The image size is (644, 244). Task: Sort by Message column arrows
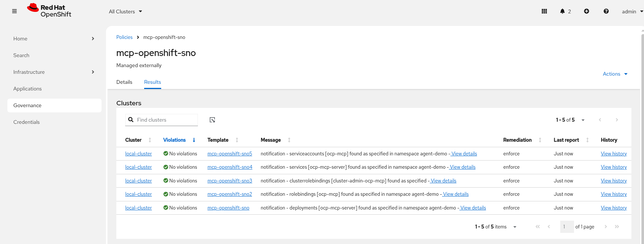[289, 140]
